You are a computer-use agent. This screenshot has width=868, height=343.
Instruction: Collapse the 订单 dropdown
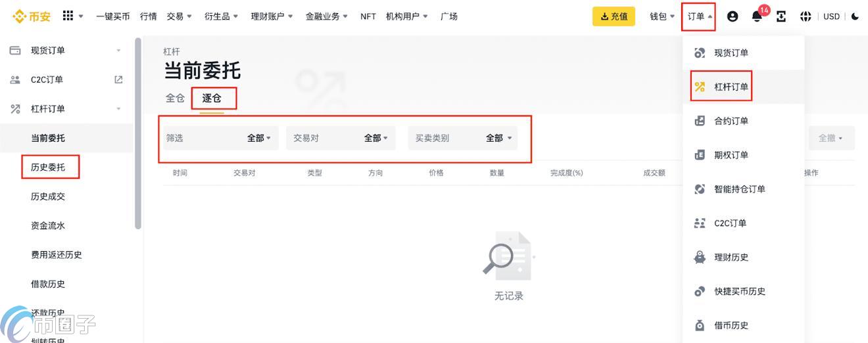tap(700, 16)
